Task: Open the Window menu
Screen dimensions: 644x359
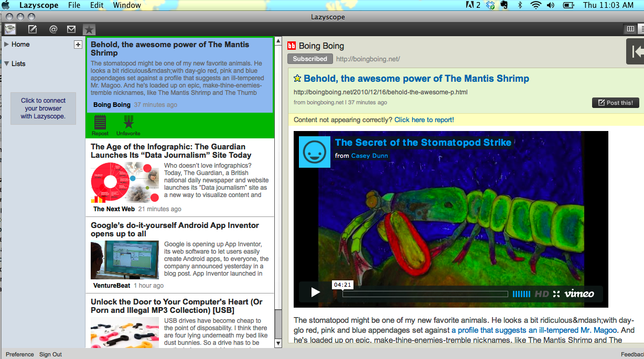Action: point(127,5)
